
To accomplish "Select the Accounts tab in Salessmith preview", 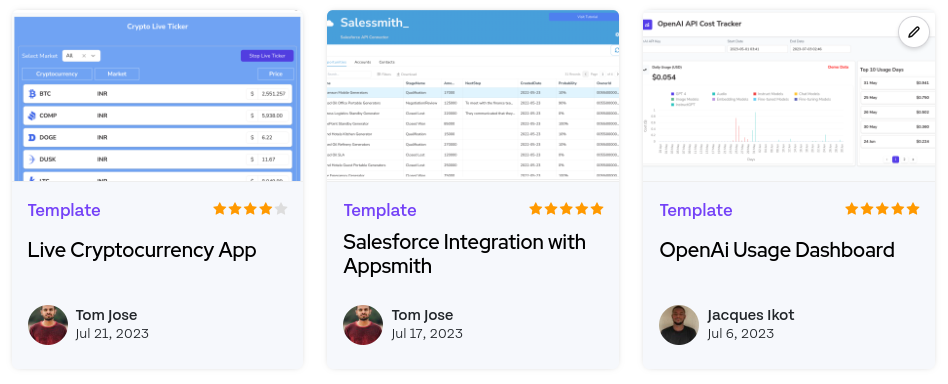I will point(363,62).
